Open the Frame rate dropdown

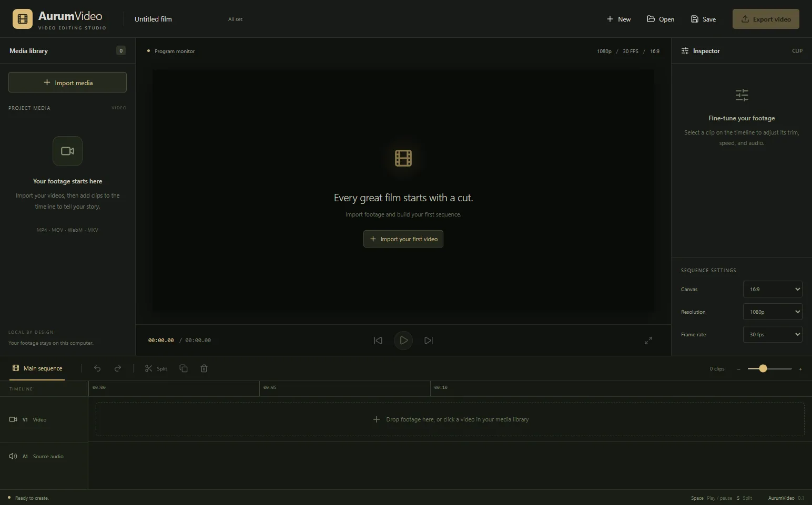pos(773,334)
